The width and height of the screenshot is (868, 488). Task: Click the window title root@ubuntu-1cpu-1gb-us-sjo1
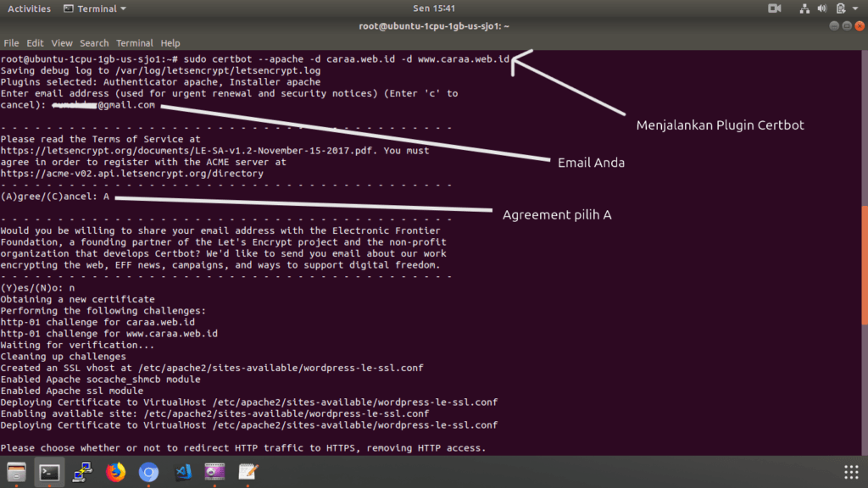tap(434, 26)
